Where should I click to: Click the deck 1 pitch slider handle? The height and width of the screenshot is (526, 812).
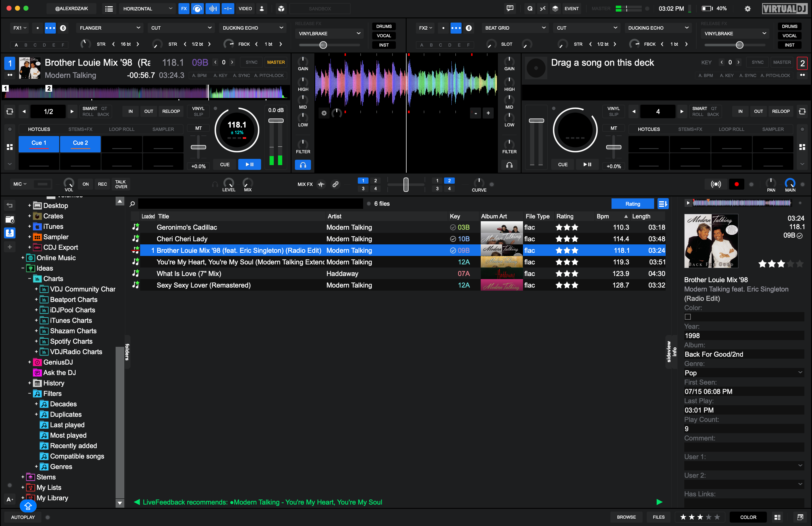point(198,147)
